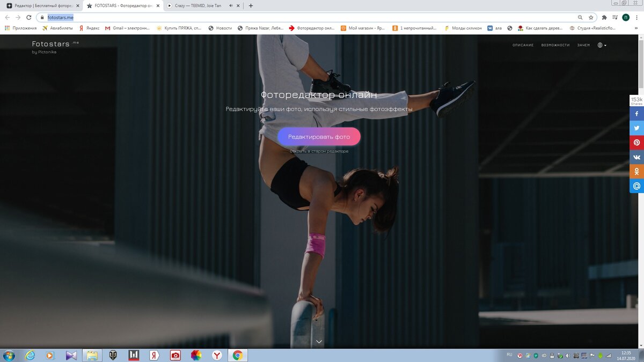Open Chrome from the taskbar
The image size is (644, 362).
[238, 355]
